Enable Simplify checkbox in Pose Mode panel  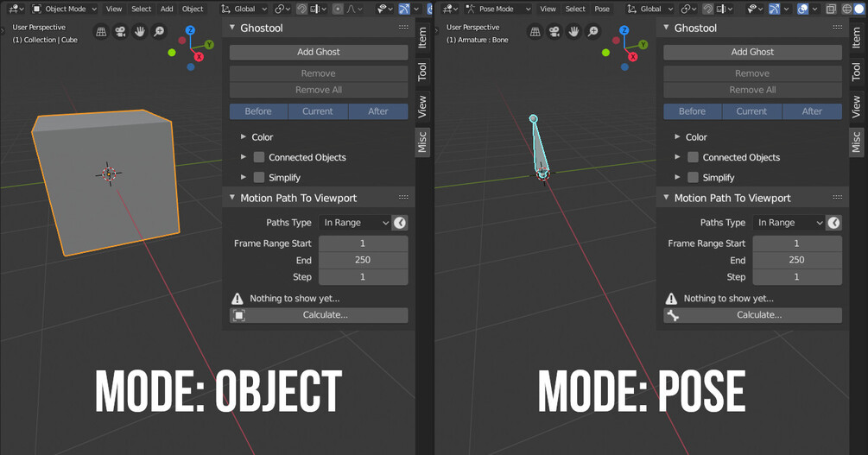coord(693,177)
